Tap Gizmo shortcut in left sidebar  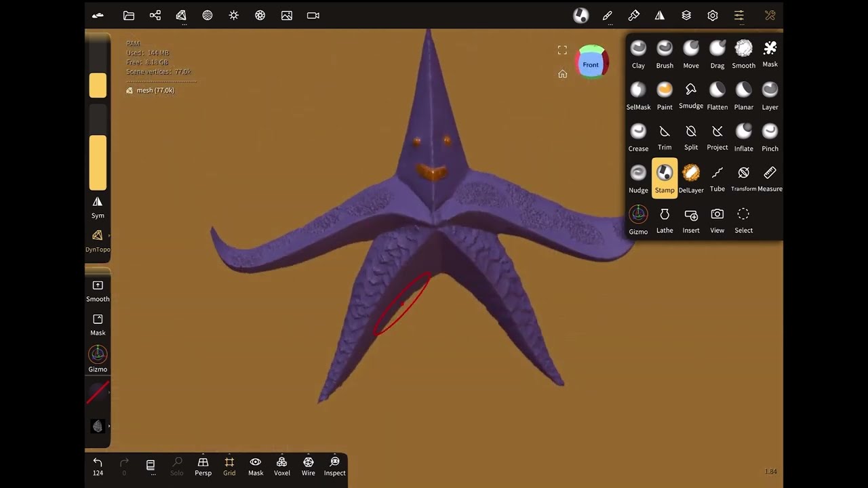pyautogui.click(x=98, y=359)
